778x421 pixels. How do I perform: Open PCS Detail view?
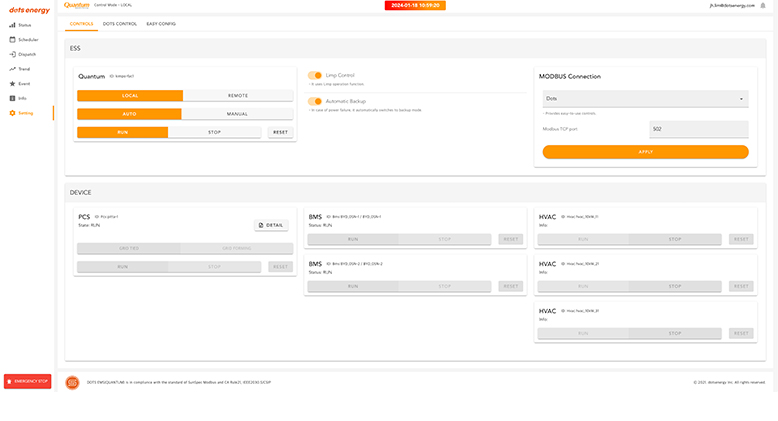[271, 225]
